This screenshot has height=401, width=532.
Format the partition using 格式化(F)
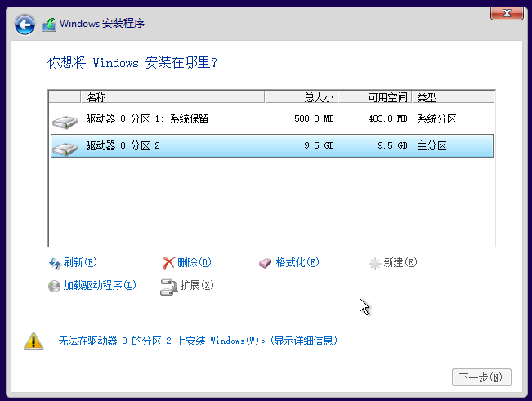pos(297,262)
